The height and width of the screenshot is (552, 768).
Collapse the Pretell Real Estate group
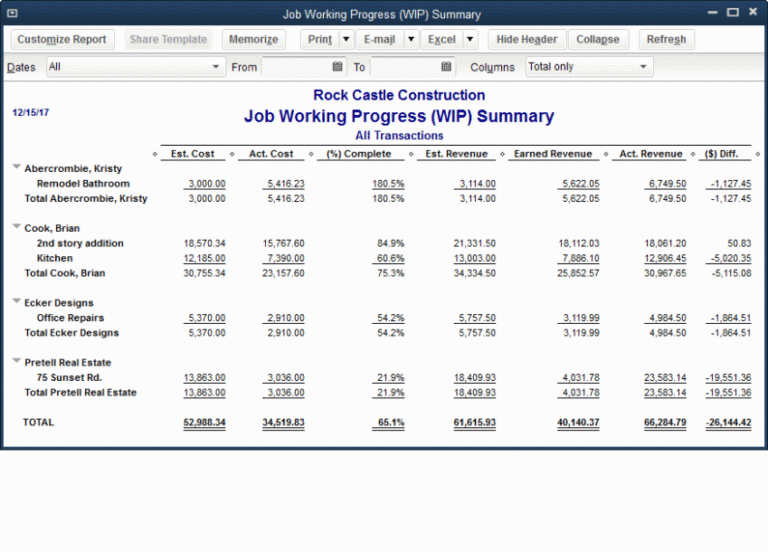[x=17, y=361]
